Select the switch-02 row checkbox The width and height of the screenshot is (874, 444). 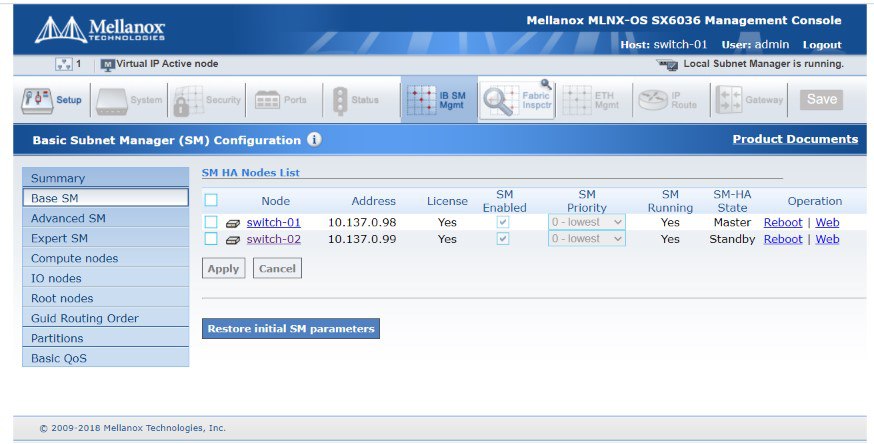(211, 239)
